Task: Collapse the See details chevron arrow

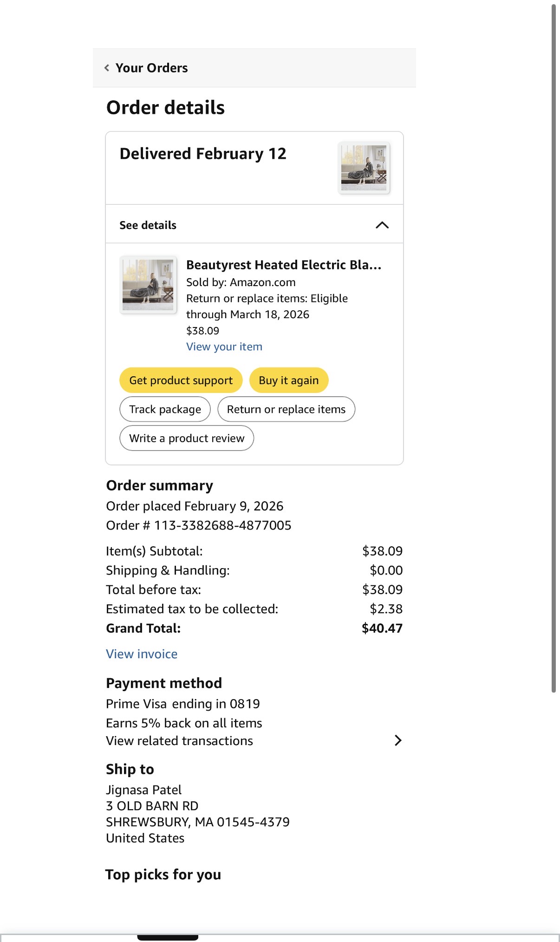Action: click(x=382, y=225)
